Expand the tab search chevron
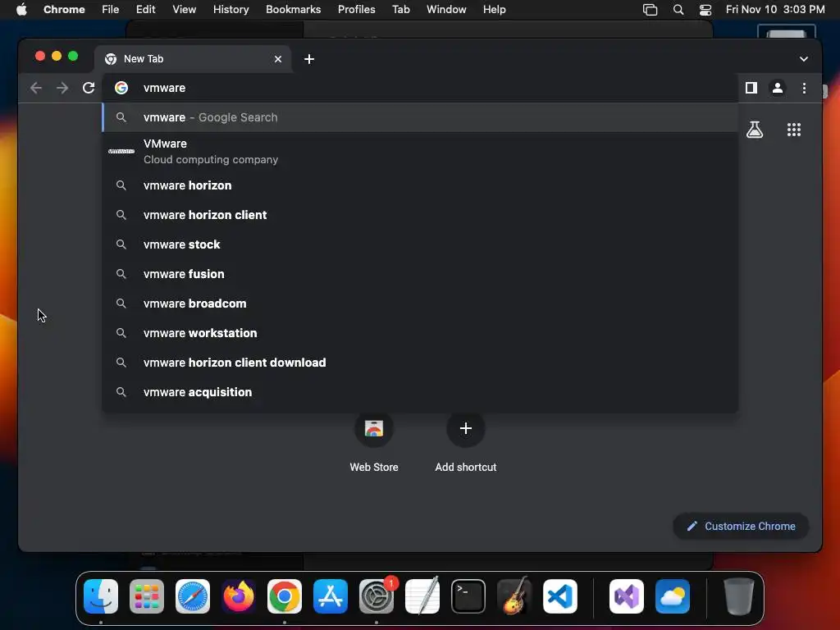The height and width of the screenshot is (630, 840). tap(803, 59)
